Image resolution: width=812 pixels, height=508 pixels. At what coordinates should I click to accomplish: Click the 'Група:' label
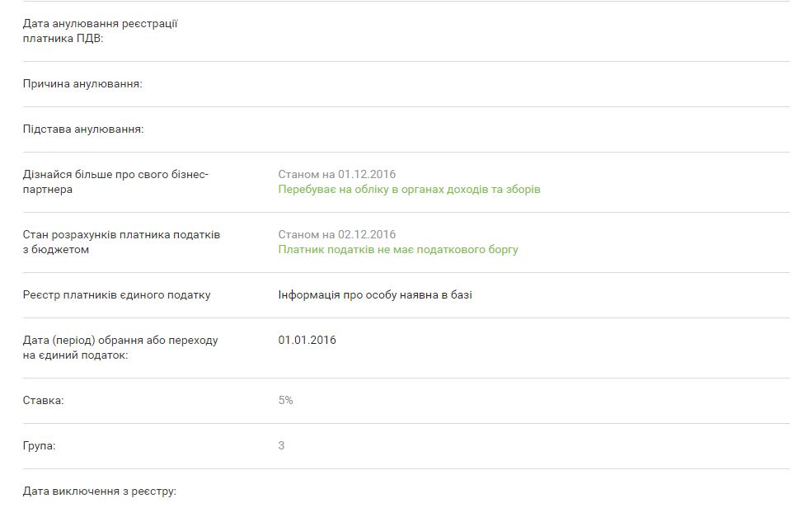pos(40,446)
